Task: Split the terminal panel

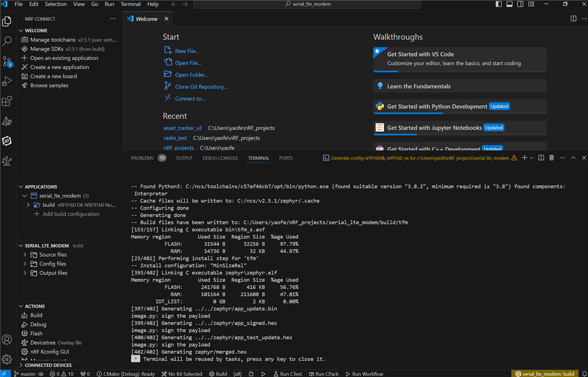Action: (541, 158)
